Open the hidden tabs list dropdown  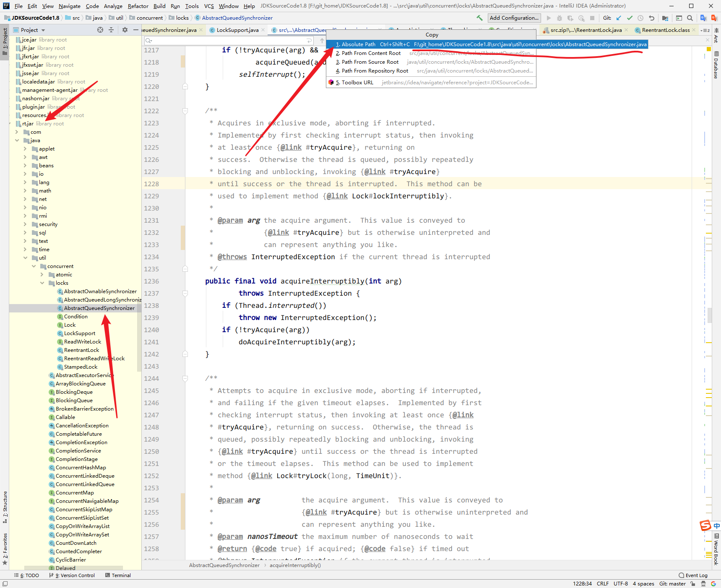coord(705,30)
